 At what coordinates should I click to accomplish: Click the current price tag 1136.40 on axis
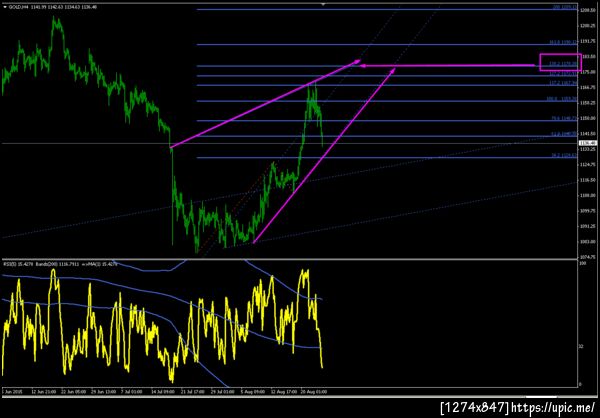click(589, 143)
